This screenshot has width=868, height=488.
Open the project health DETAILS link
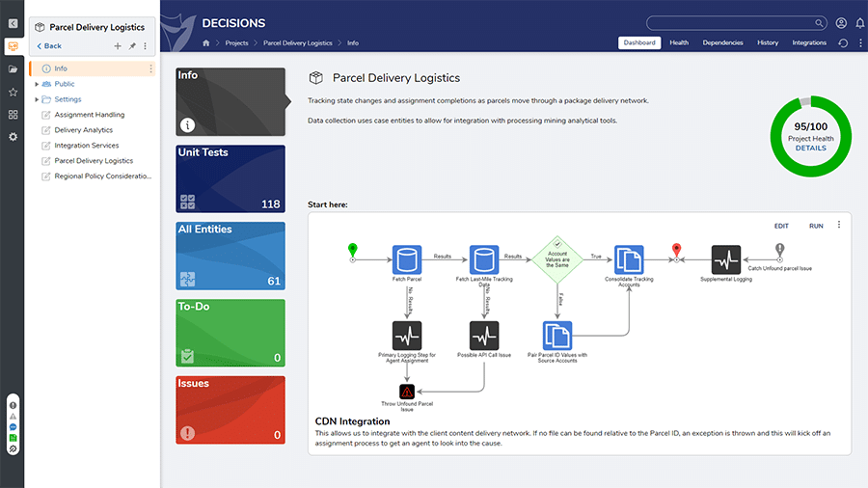click(x=810, y=149)
